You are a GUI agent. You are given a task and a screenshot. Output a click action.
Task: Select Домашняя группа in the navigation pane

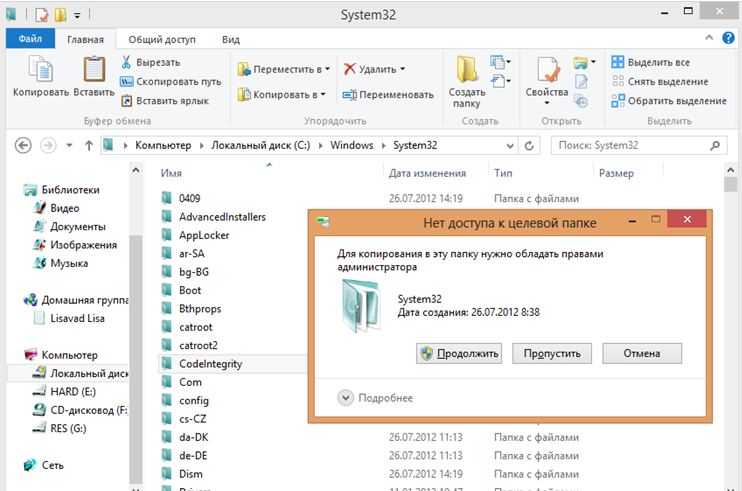(x=76, y=300)
